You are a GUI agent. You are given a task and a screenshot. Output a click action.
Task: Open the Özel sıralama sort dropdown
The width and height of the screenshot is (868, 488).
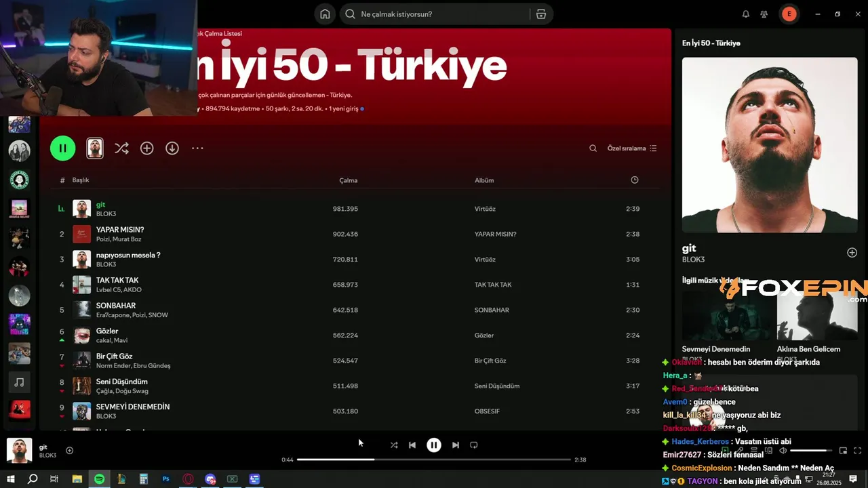[632, 148]
